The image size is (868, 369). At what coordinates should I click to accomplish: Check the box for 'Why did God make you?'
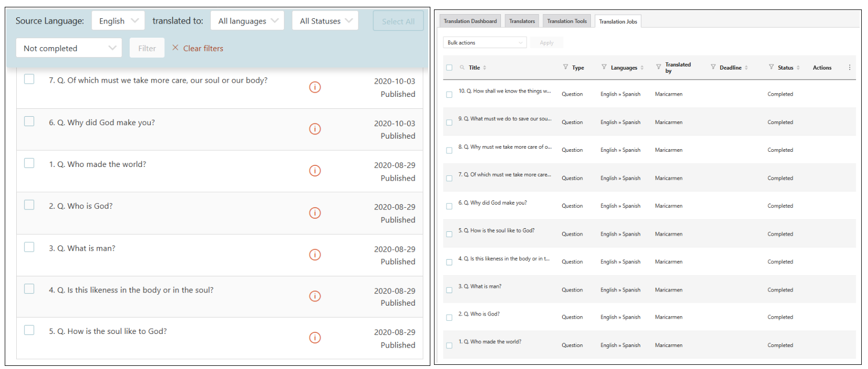click(x=29, y=121)
